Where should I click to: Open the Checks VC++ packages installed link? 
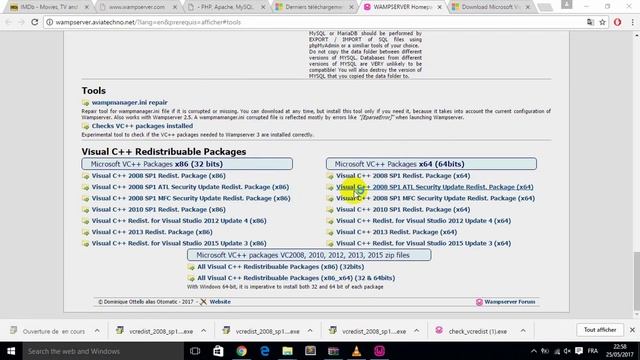pyautogui.click(x=142, y=126)
